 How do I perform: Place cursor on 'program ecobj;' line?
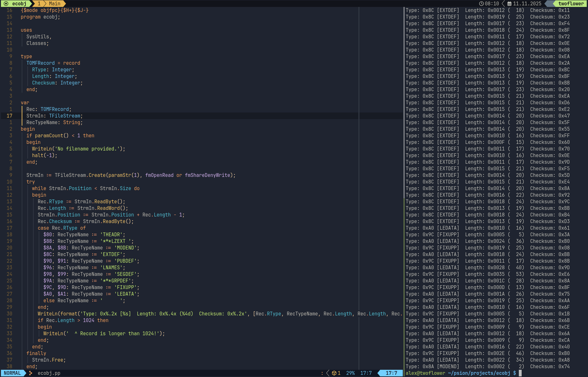40,17
